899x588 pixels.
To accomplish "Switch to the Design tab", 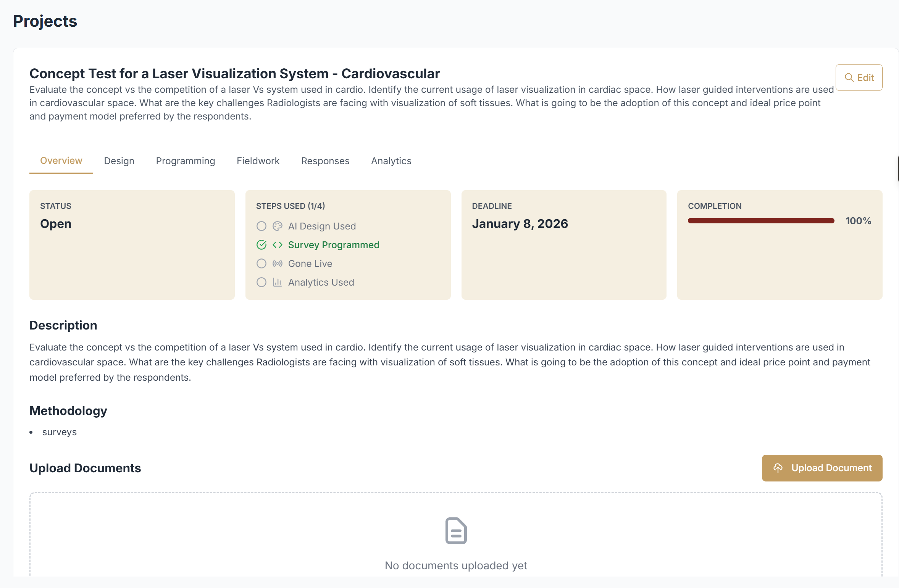I will (119, 161).
